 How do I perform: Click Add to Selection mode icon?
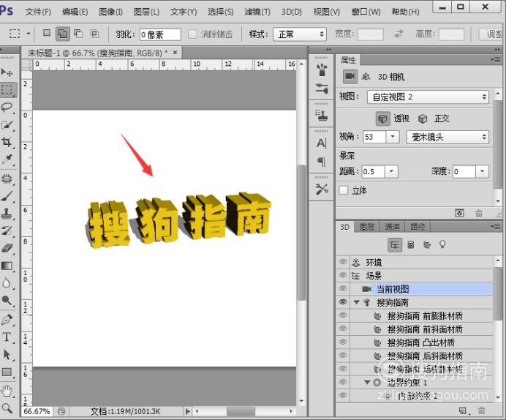click(x=63, y=34)
